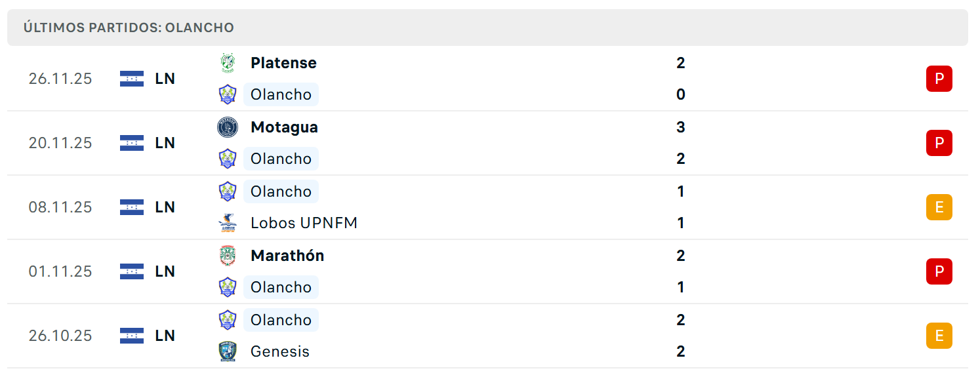Screen dimensions: 980x377
Task: Click the Genesis team crest icon
Action: point(227,351)
